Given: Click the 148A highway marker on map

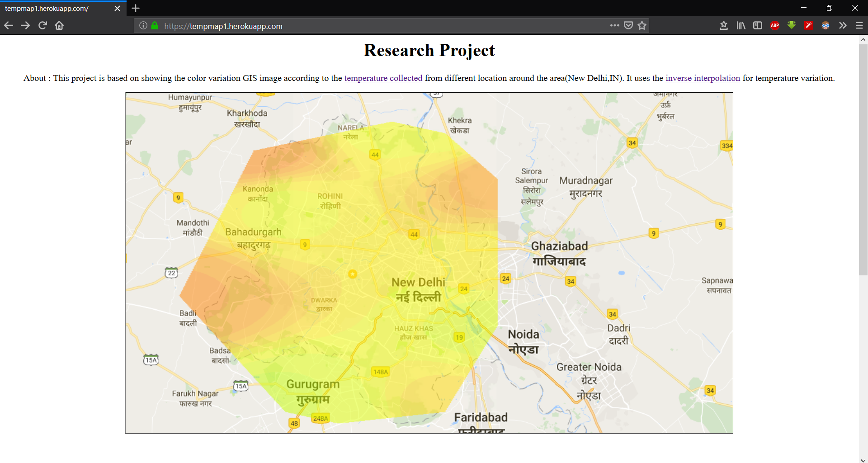Looking at the screenshot, I should [x=380, y=372].
